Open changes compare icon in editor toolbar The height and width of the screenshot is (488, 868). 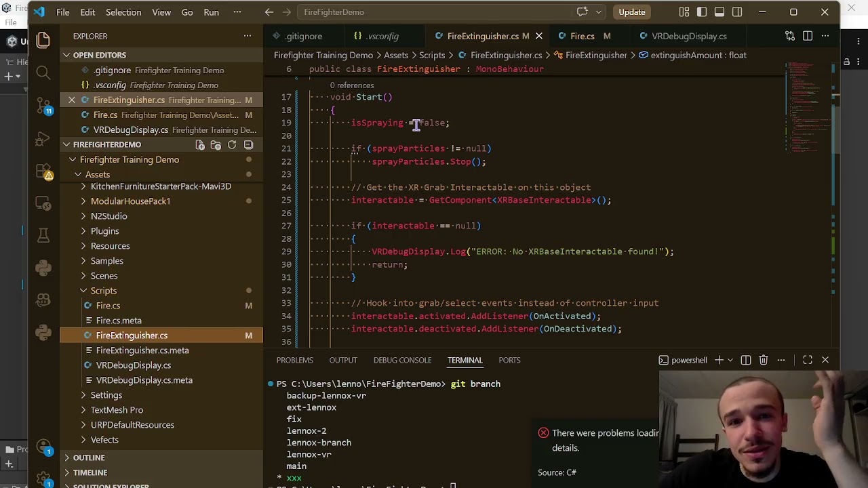pos(790,36)
